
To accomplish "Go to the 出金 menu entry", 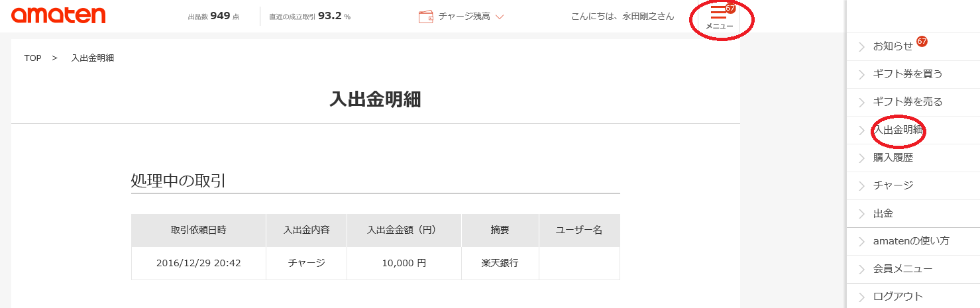I will click(913, 213).
